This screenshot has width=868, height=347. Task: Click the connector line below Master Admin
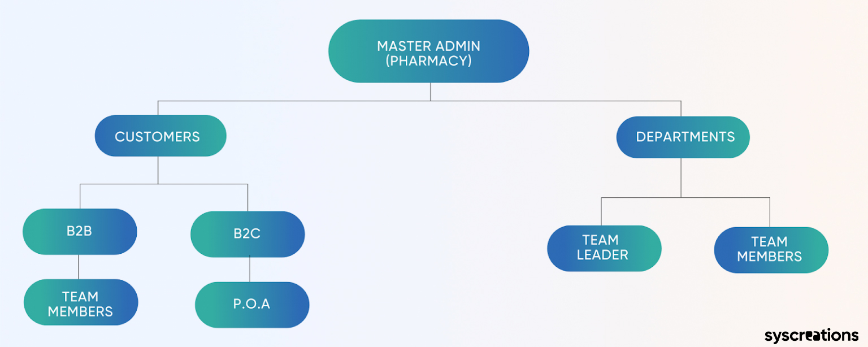coord(430,92)
